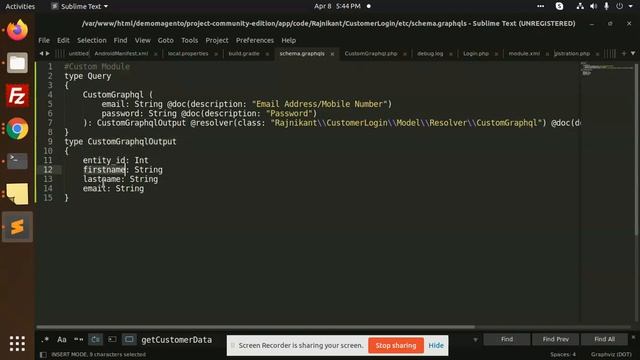
Task: Close the schema.graphqls tab
Action: click(332, 54)
